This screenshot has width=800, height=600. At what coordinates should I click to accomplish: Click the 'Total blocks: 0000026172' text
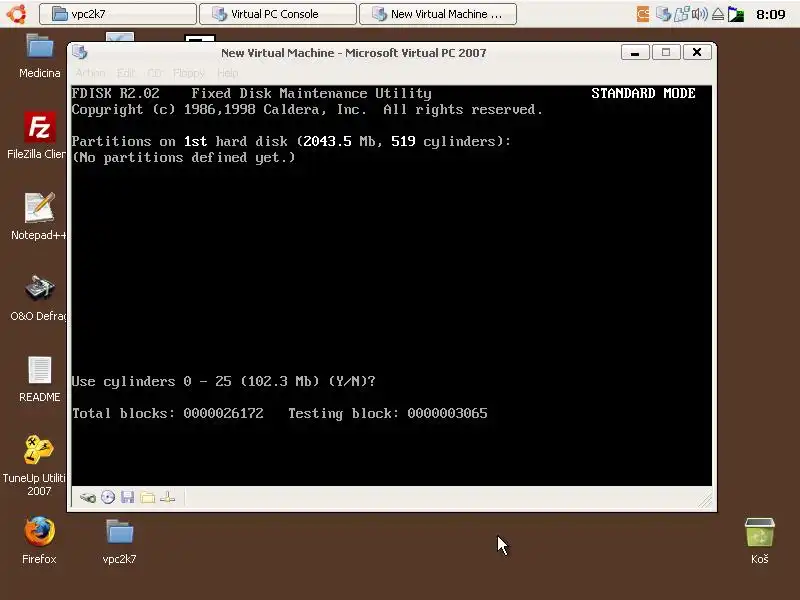[167, 413]
